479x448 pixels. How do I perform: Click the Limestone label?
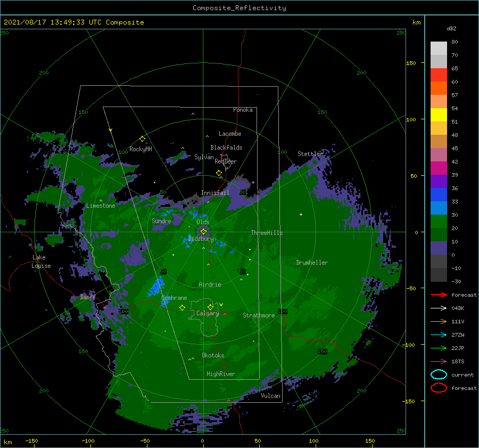pyautogui.click(x=101, y=206)
